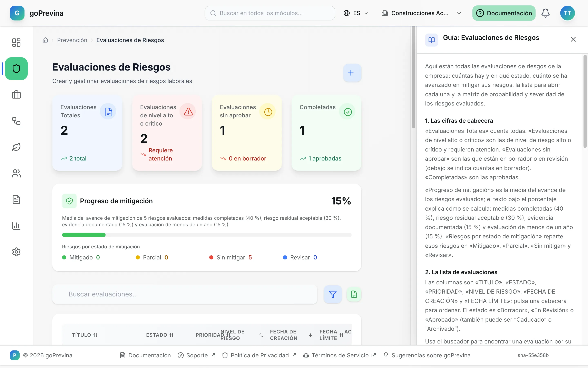Click '2. La lista de evaluaciones' heading

461,272
